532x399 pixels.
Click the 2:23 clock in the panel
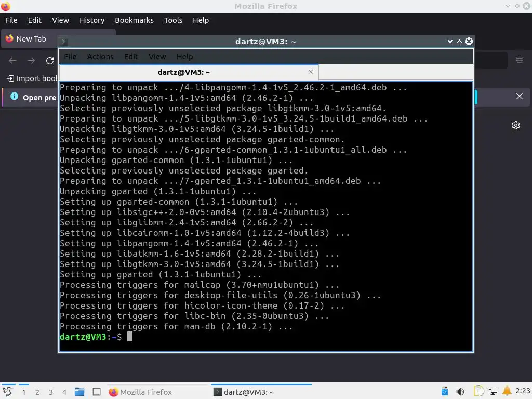point(523,391)
